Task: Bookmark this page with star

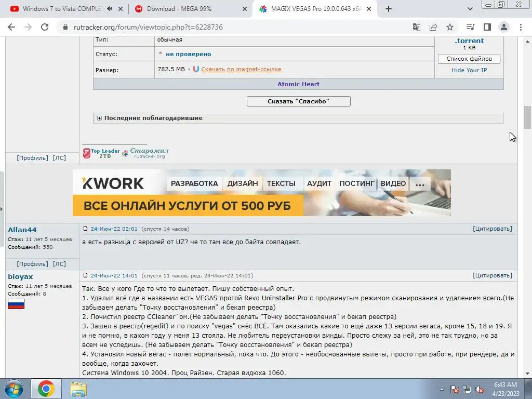Action: 450,27
